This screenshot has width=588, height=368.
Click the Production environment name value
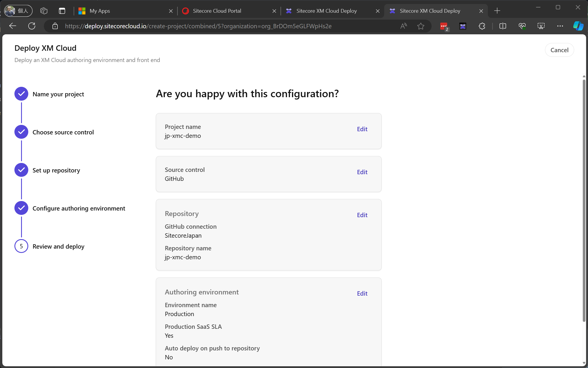click(179, 314)
